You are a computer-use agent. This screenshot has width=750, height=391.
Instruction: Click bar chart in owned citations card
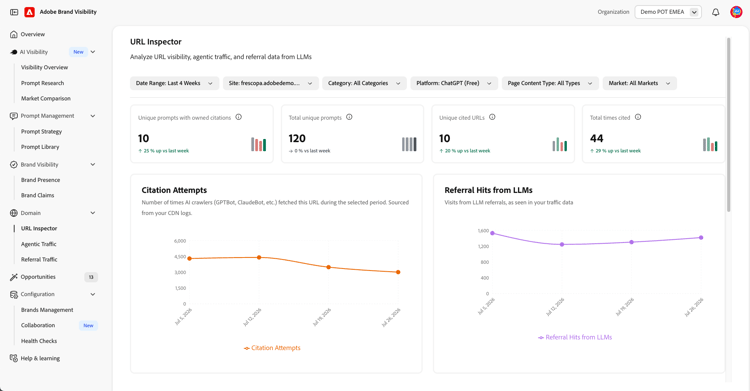click(258, 144)
